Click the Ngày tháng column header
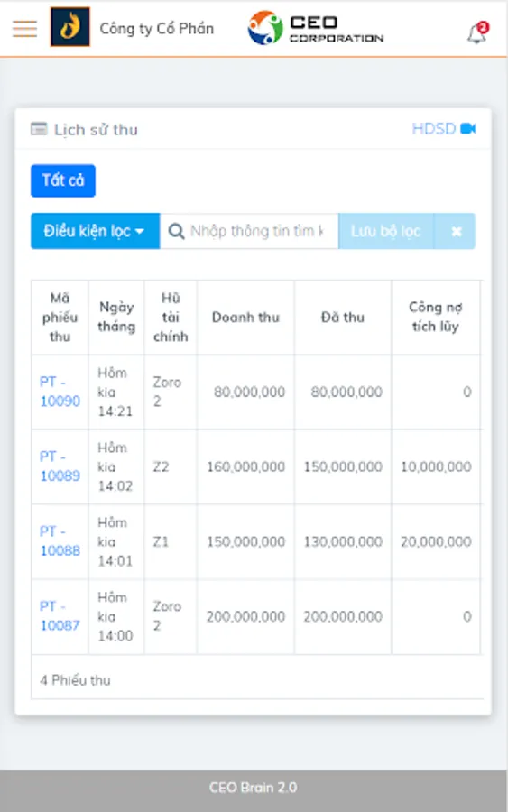The height and width of the screenshot is (812, 508). click(x=116, y=317)
